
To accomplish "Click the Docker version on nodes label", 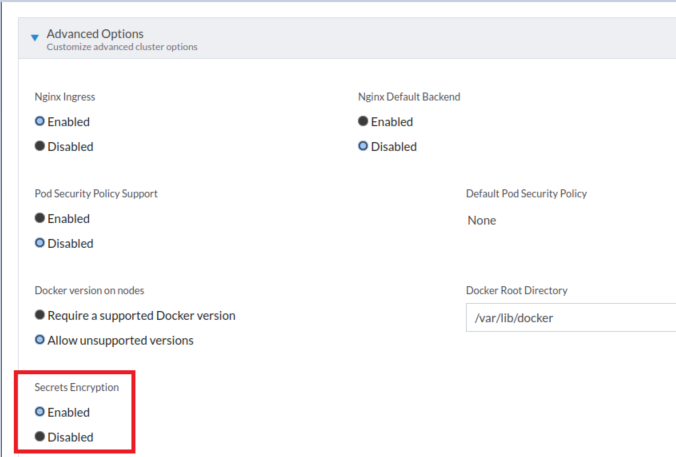I will click(89, 291).
